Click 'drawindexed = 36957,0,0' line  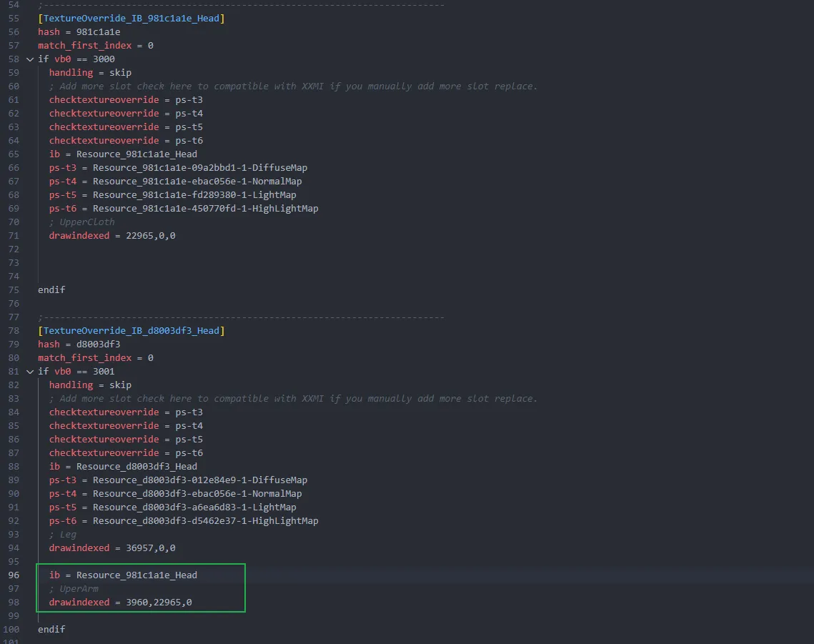(112, 548)
